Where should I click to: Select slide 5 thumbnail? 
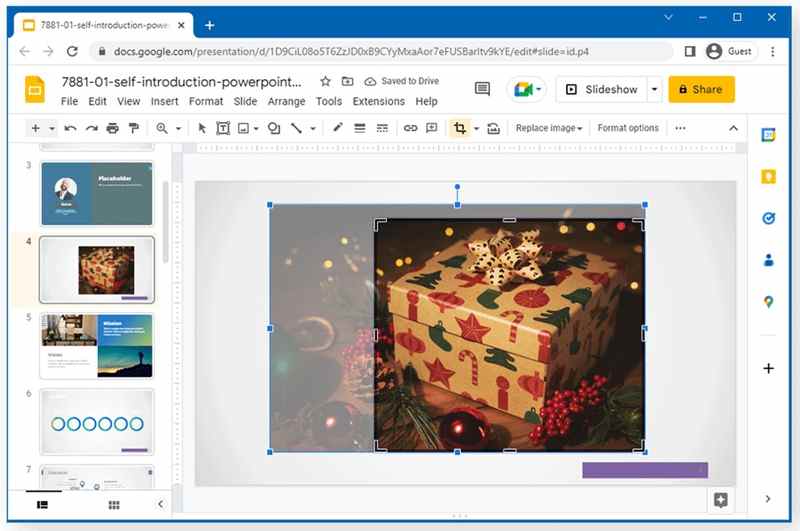[97, 346]
